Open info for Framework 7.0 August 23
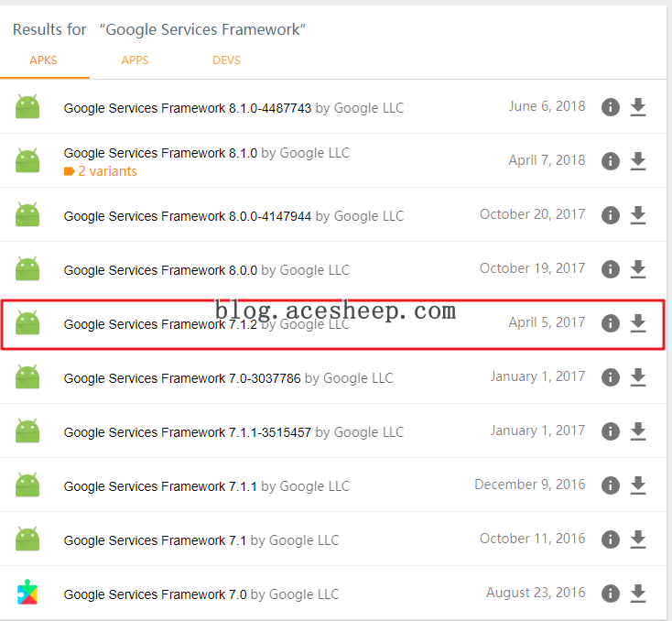Image resolution: width=672 pixels, height=621 pixels. tap(611, 594)
